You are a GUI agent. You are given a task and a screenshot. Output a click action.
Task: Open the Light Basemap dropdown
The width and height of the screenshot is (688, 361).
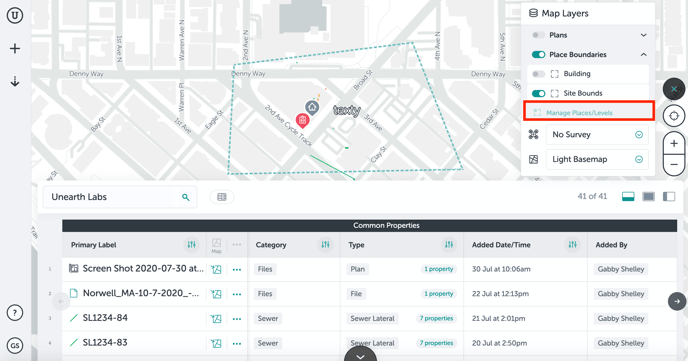click(597, 159)
